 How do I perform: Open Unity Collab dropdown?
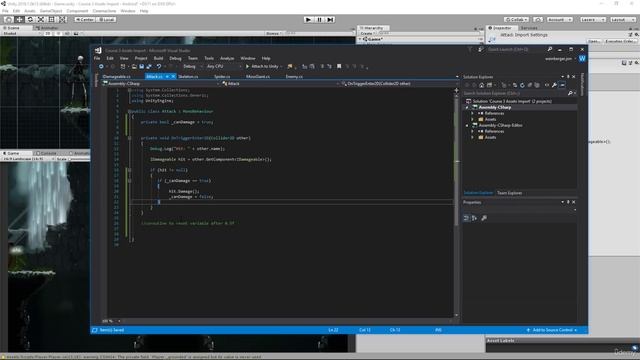point(516,20)
